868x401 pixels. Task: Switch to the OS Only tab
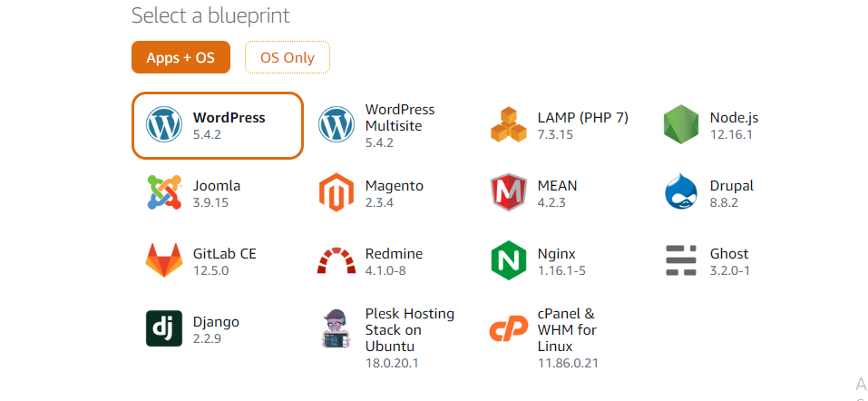coord(288,57)
